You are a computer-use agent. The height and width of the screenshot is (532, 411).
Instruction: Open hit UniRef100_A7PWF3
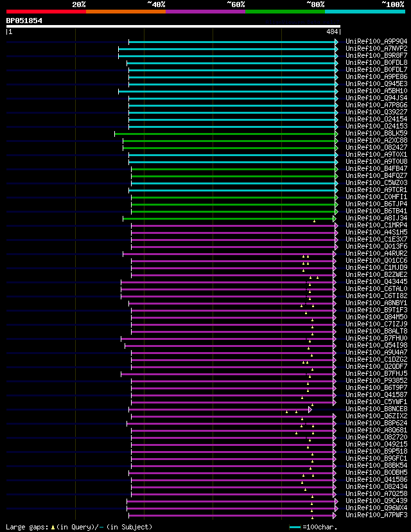[x=376, y=515]
